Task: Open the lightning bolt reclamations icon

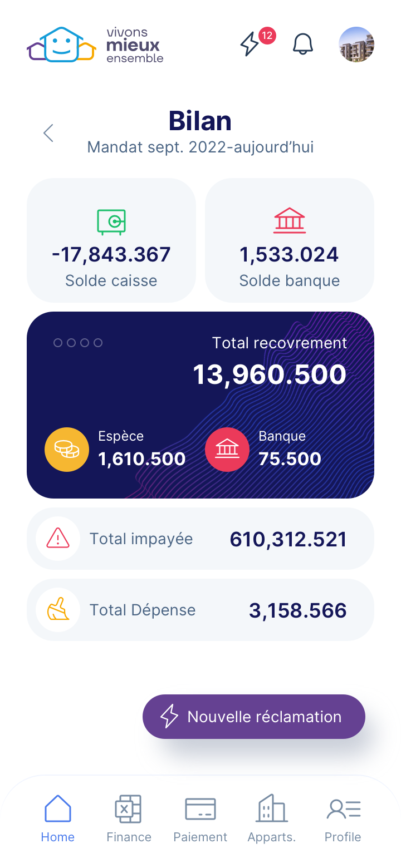Action: pos(250,44)
